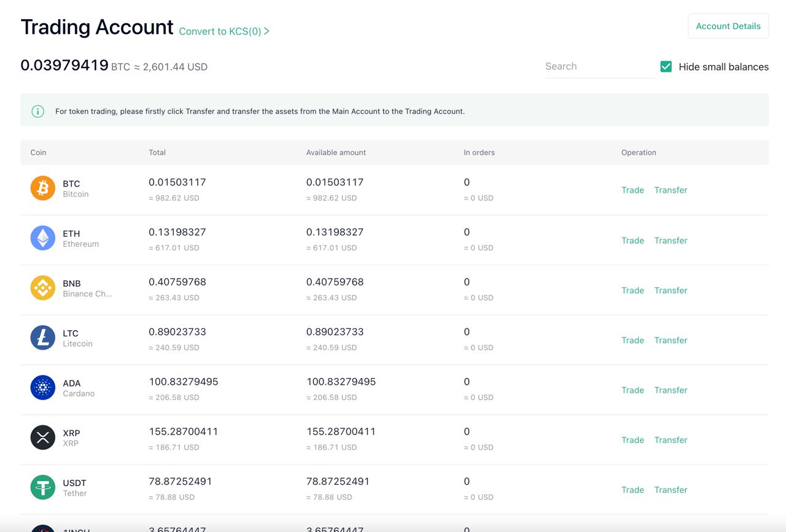This screenshot has height=532, width=786.
Task: Click Trade for ETH row
Action: pyautogui.click(x=632, y=241)
